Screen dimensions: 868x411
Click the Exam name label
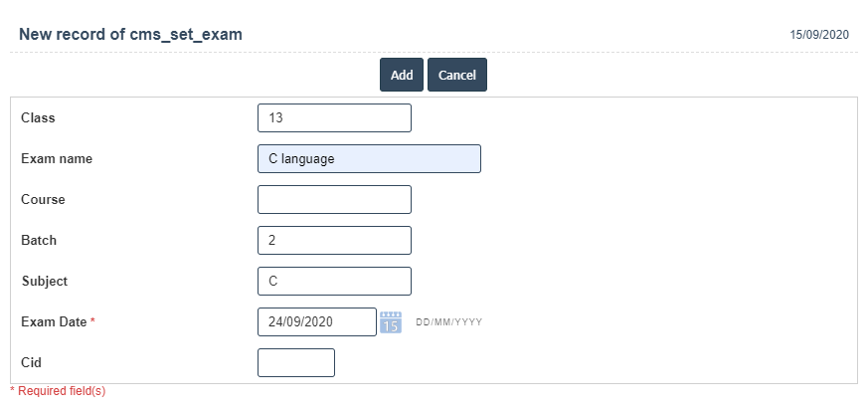click(57, 158)
